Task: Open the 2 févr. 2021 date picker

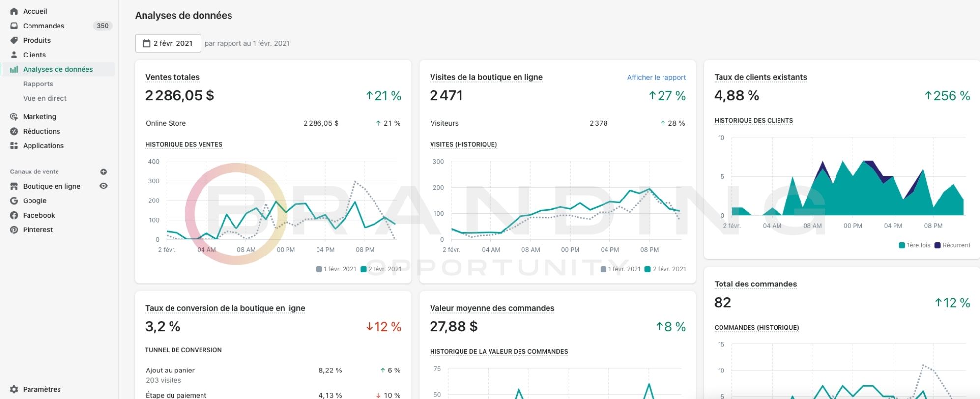Action: pyautogui.click(x=168, y=43)
